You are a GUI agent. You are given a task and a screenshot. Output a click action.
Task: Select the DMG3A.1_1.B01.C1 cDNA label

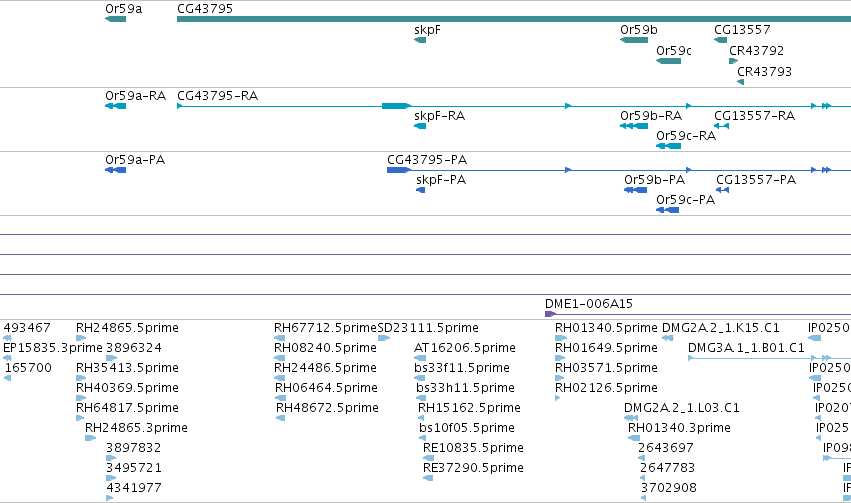click(x=746, y=348)
